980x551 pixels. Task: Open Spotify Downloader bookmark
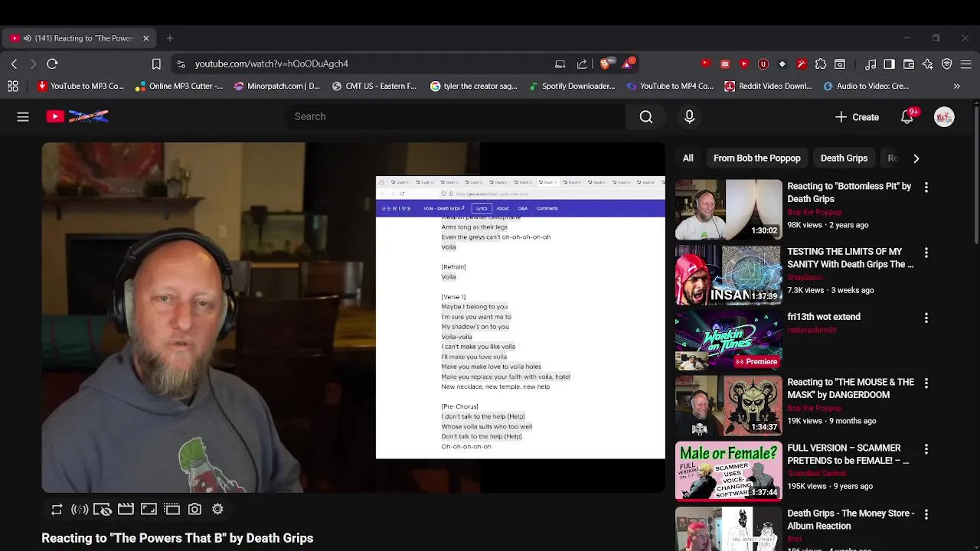[x=572, y=86]
